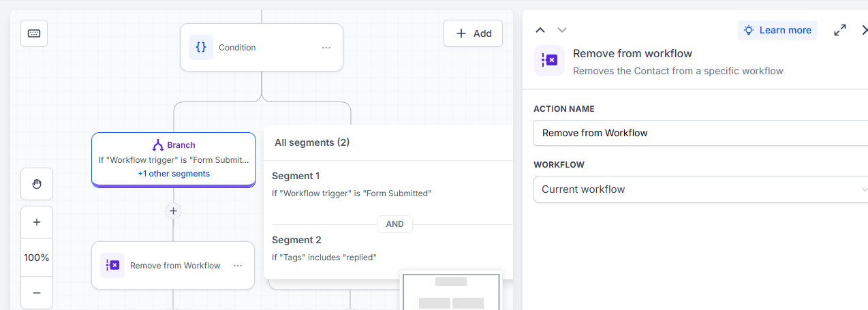868x310 pixels.
Task: Click the AND connector badge
Action: pyautogui.click(x=394, y=224)
